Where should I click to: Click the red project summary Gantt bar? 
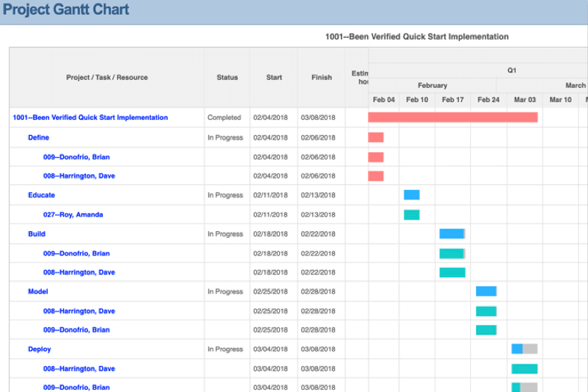tap(453, 117)
